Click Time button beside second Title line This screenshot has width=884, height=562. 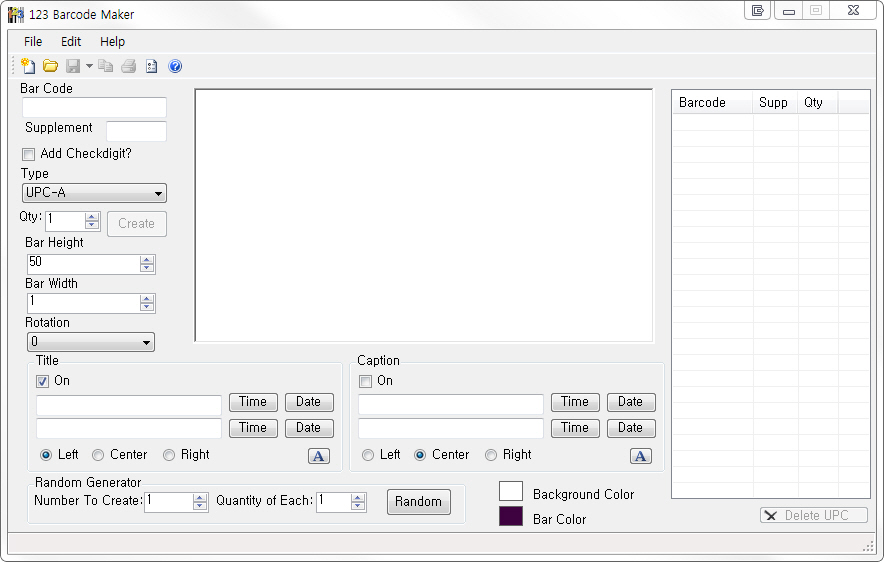[x=253, y=428]
